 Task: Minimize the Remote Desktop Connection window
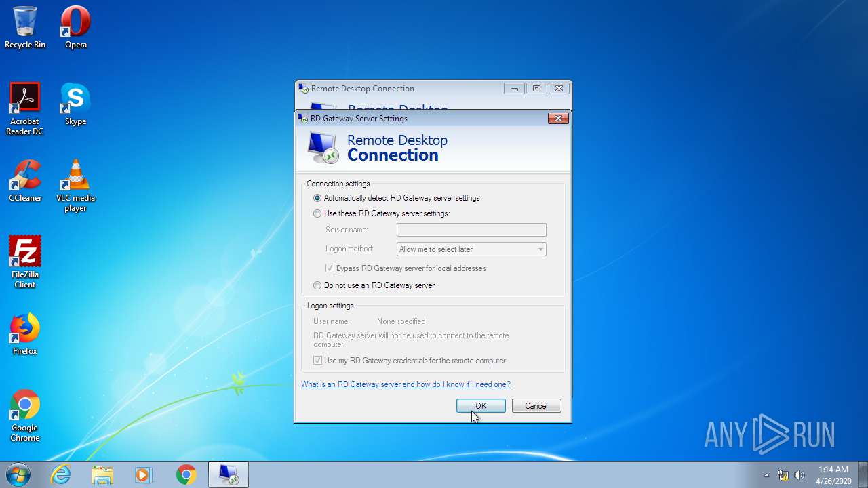pyautogui.click(x=514, y=89)
